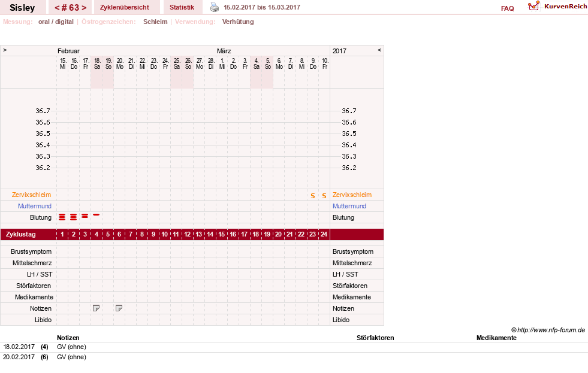588x373 pixels.
Task: Select the Sisley user tab
Action: (22, 8)
